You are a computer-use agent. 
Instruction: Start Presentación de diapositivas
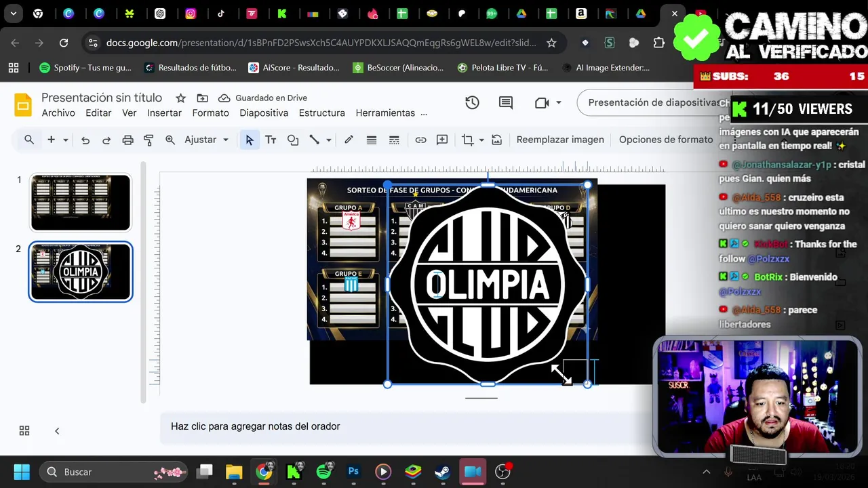654,102
